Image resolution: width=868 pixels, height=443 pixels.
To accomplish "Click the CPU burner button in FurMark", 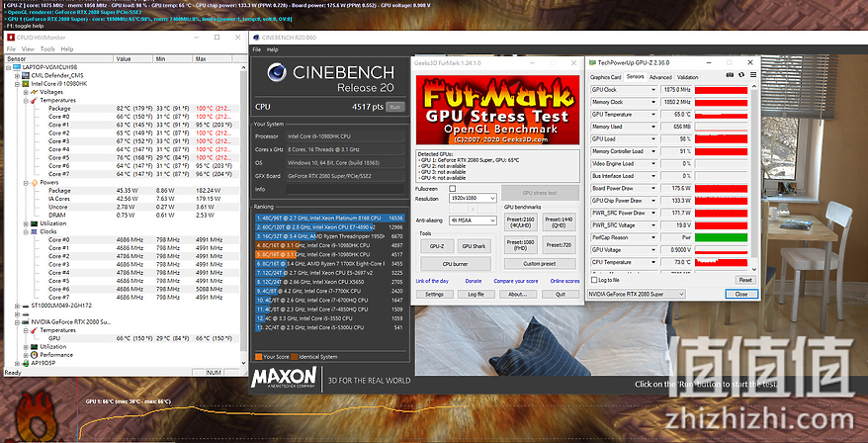I will [x=456, y=264].
